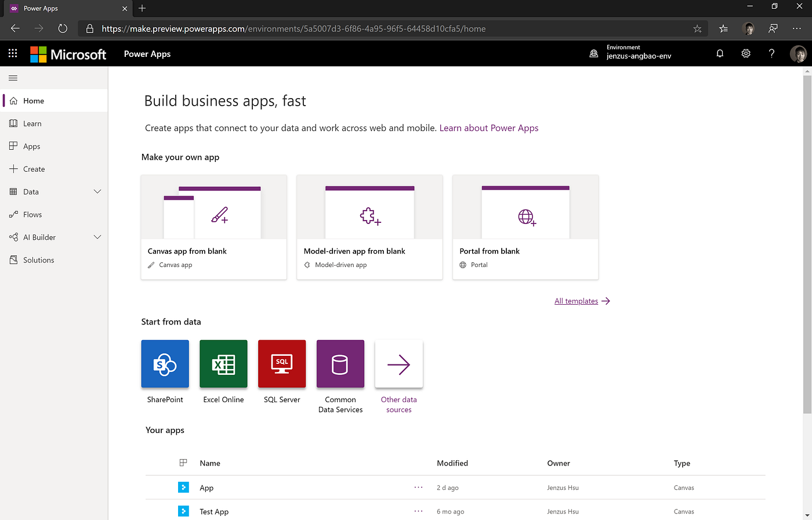This screenshot has width=812, height=520.
Task: Open the All templates link
Action: [x=582, y=301]
